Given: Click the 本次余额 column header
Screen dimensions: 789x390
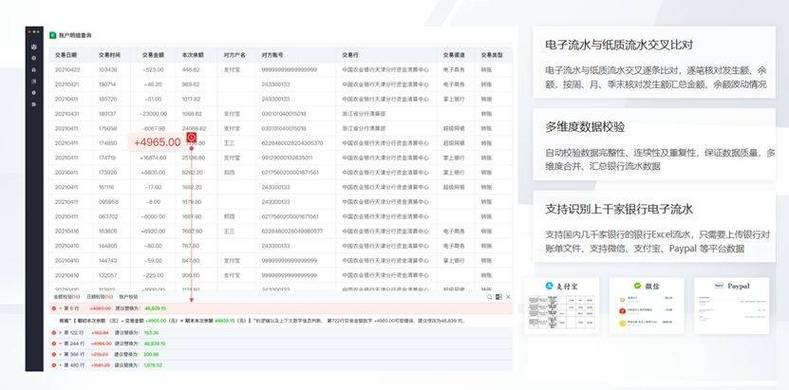Looking at the screenshot, I should 192,55.
